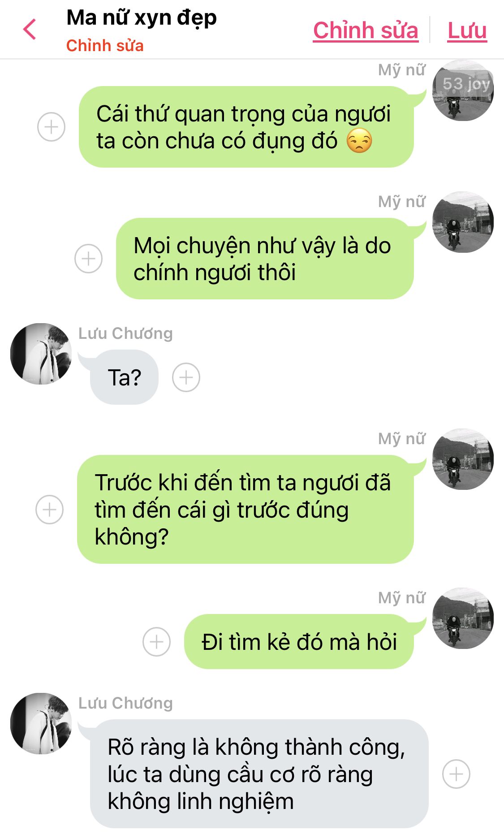Click plus icon beside 'Trước khi đến tìm ta' message
This screenshot has width=504, height=839.
[x=49, y=509]
